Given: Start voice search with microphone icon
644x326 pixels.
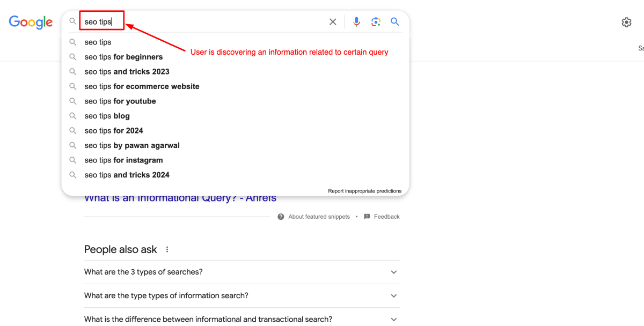Looking at the screenshot, I should (x=356, y=22).
